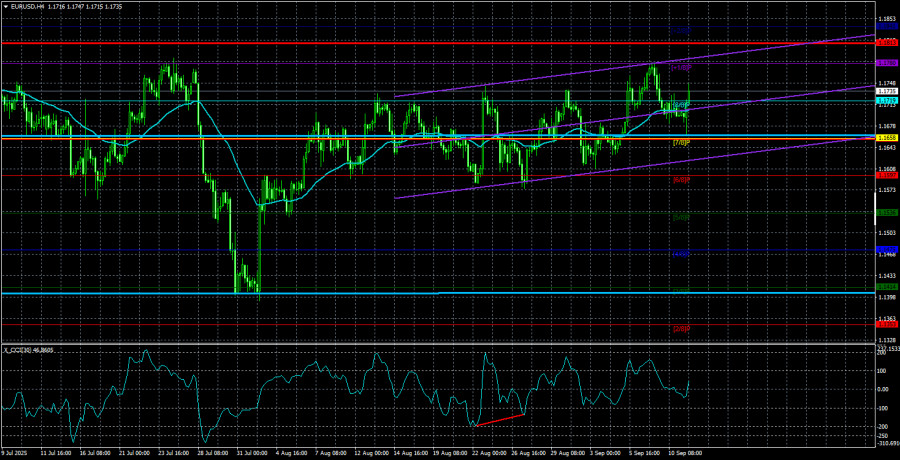Click the [7/8]P Murray level label
The width and height of the screenshot is (900, 460).
(680, 143)
